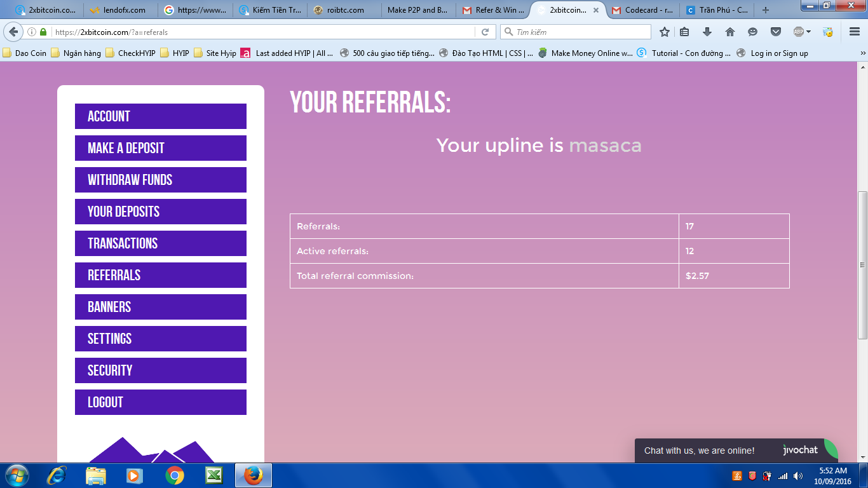The width and height of the screenshot is (868, 488).
Task: Show the bookmarks list icon
Action: (684, 32)
